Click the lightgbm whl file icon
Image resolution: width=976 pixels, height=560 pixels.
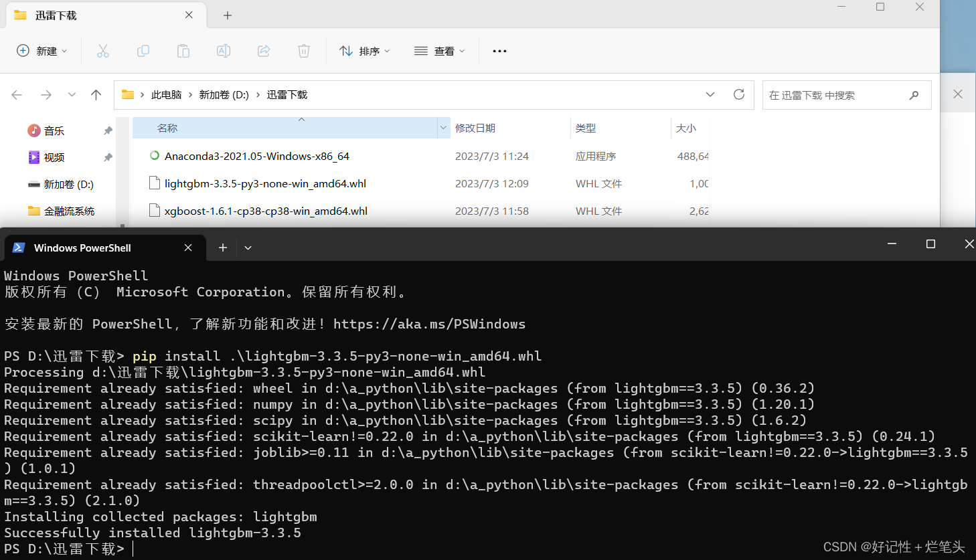[x=155, y=183]
